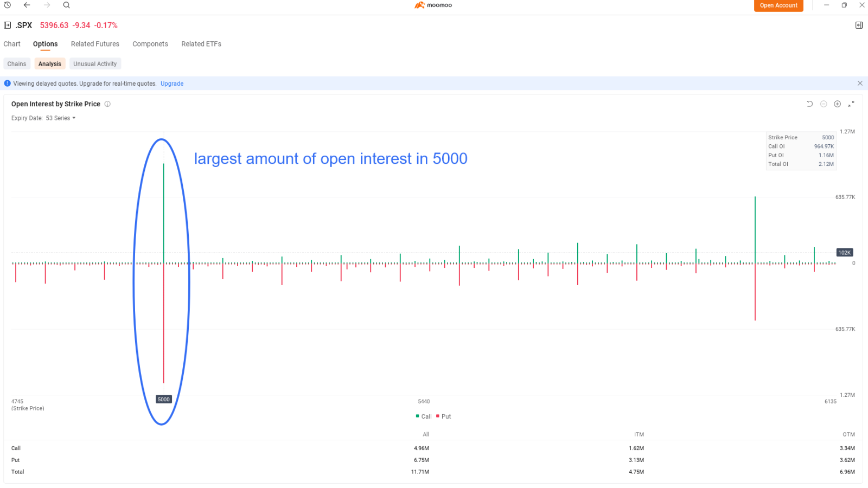Zoom in chart with plus icon

[837, 104]
